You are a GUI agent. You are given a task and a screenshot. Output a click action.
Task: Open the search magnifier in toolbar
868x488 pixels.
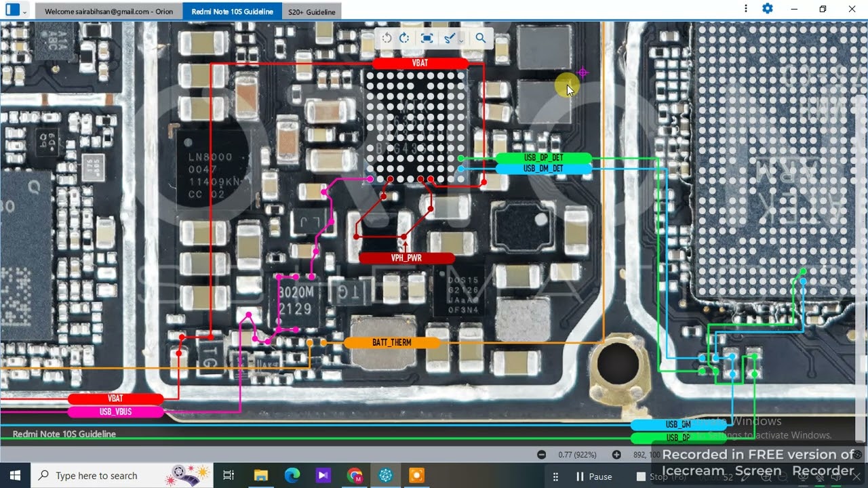[x=481, y=38]
